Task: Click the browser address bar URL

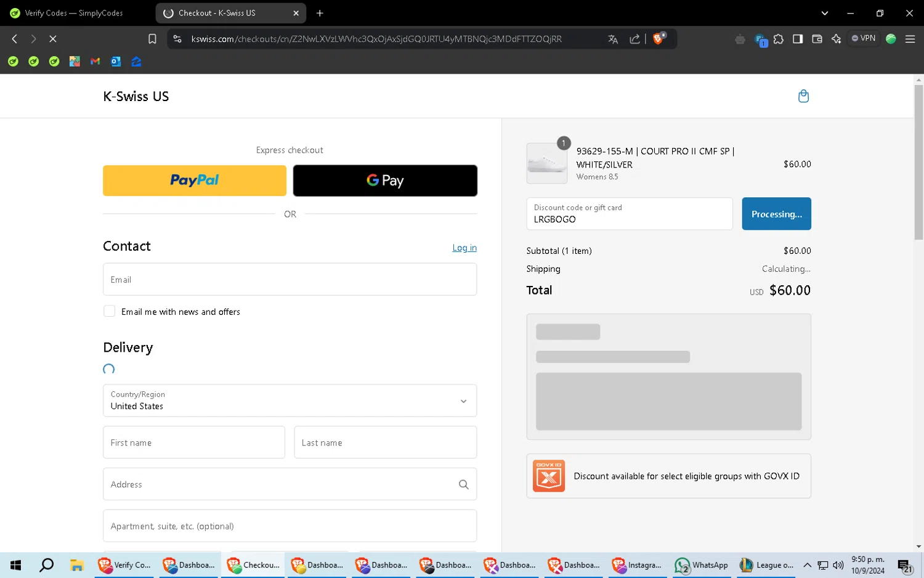Action: click(376, 39)
